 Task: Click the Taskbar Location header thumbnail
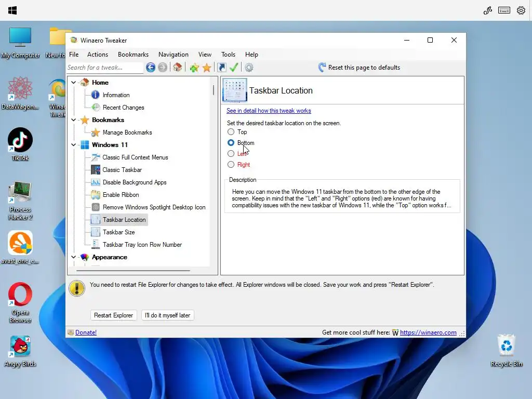point(234,90)
